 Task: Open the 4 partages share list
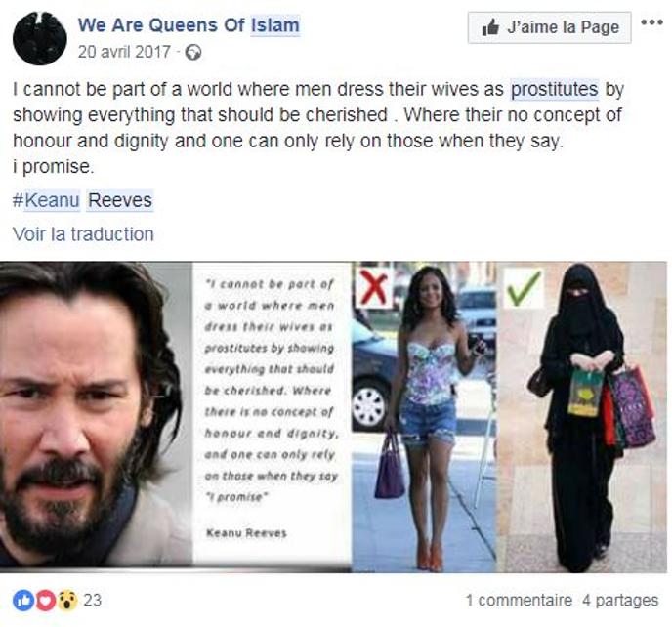(x=620, y=600)
